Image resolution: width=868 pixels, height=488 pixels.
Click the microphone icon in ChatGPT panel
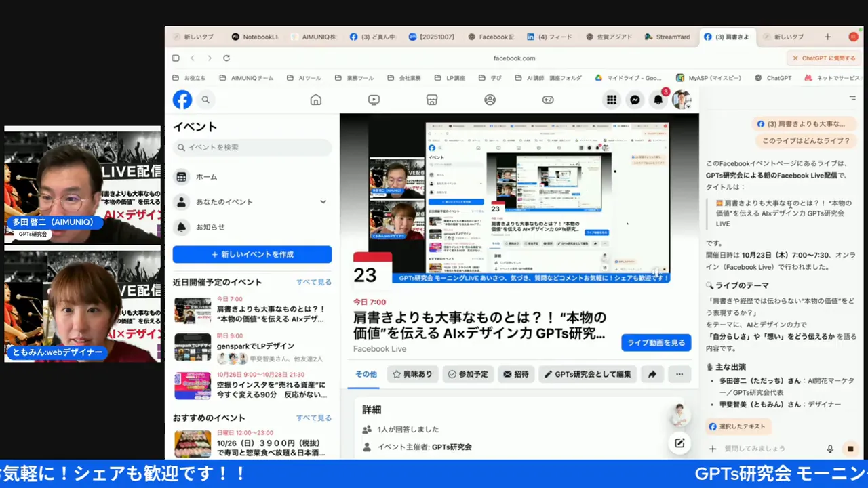[x=830, y=449]
